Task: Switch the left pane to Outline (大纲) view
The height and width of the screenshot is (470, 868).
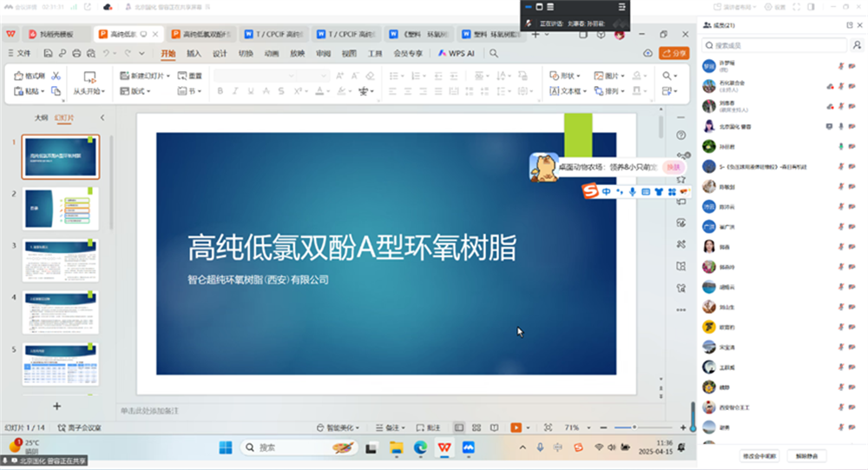Action: click(41, 117)
